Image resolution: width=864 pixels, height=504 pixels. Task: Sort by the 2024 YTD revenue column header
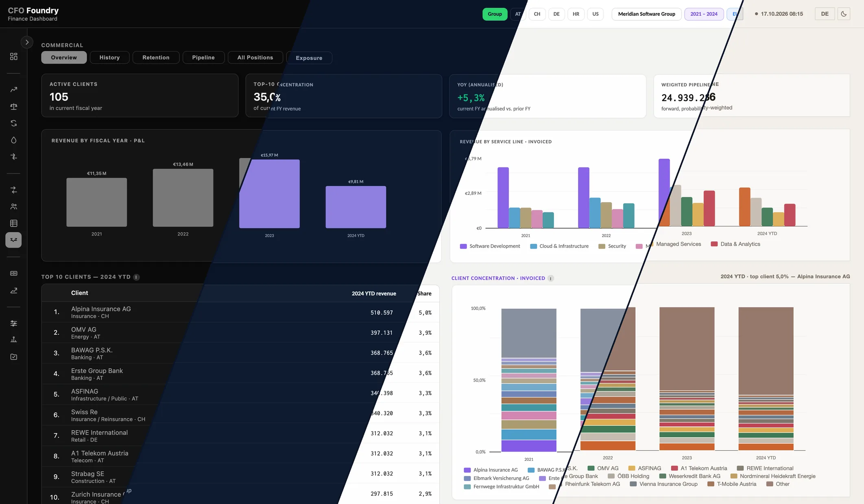tap(374, 294)
